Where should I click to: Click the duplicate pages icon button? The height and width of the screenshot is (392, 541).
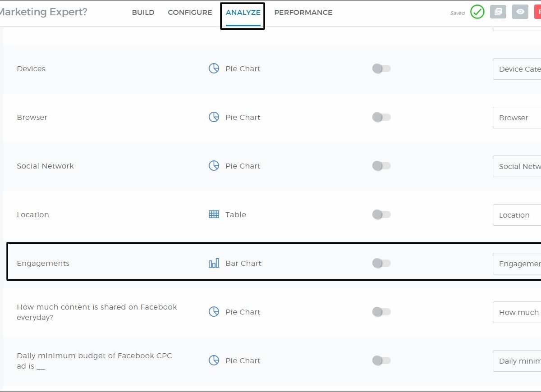coord(498,12)
